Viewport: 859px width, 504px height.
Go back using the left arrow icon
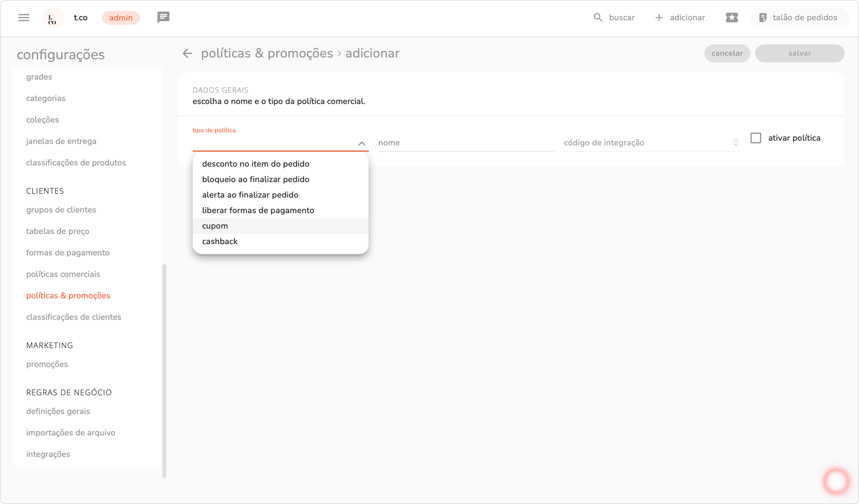[x=187, y=53]
